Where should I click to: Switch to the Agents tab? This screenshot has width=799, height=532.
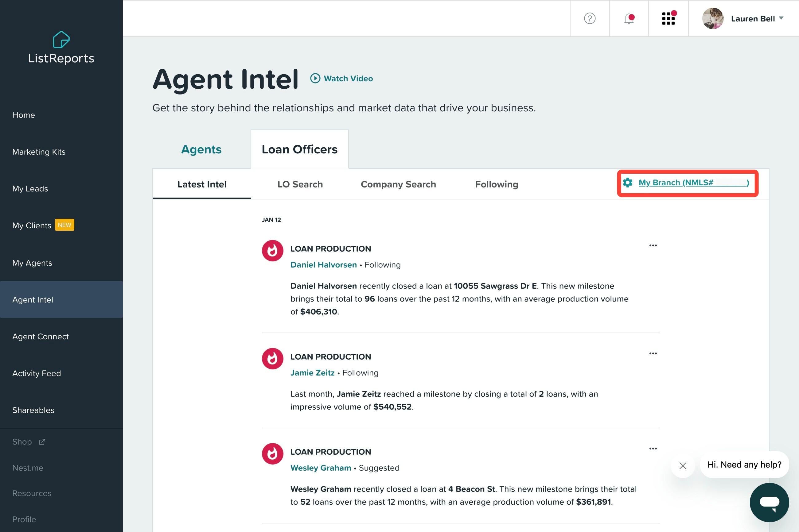pyautogui.click(x=201, y=149)
